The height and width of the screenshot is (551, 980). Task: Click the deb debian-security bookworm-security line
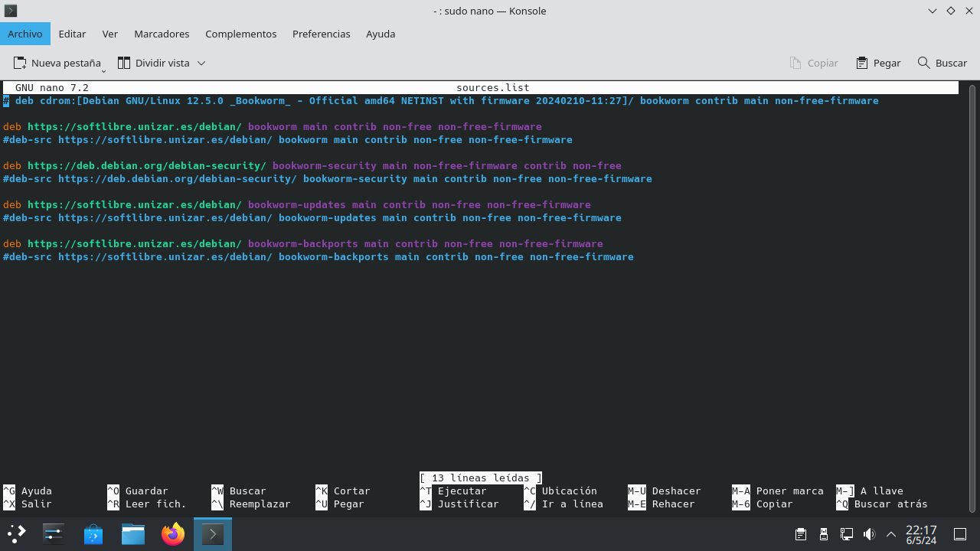tap(312, 166)
